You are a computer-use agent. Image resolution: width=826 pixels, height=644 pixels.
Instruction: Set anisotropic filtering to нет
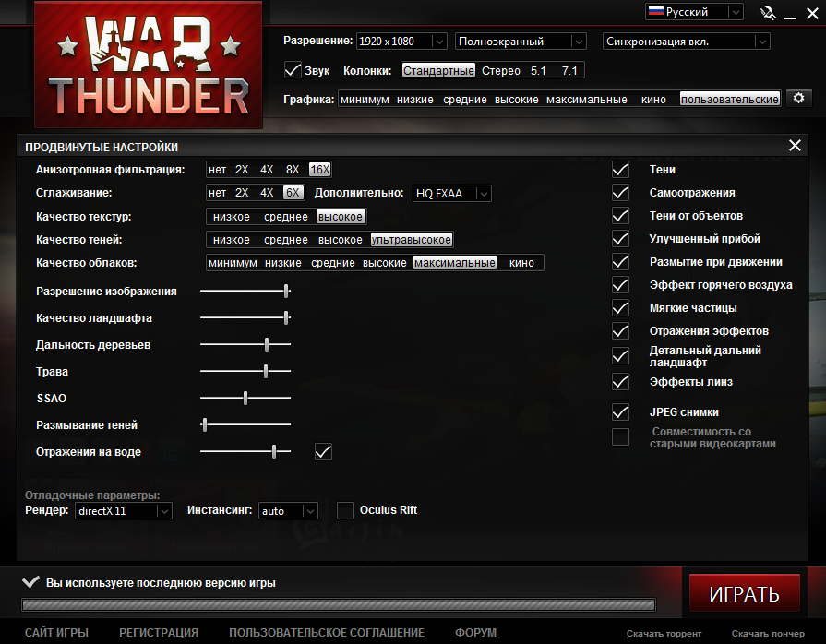[217, 170]
